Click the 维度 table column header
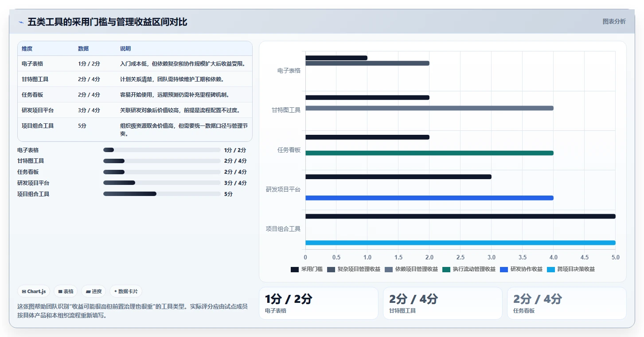 27,49
